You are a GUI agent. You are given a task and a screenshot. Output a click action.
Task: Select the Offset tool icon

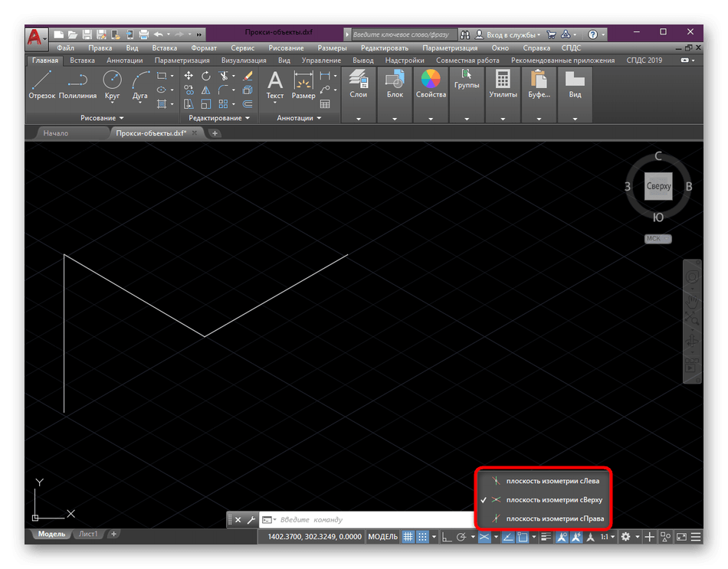(248, 104)
